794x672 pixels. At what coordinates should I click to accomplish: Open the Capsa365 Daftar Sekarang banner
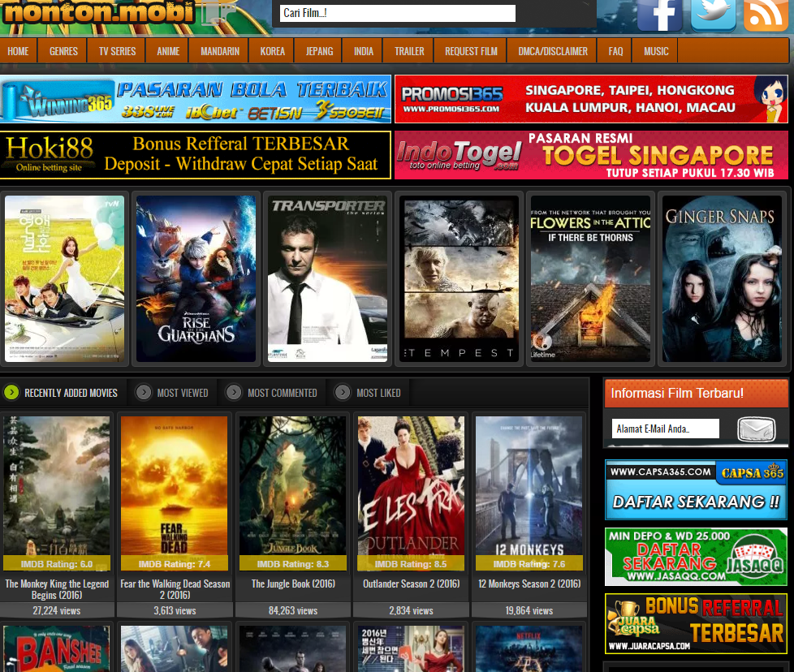(697, 490)
